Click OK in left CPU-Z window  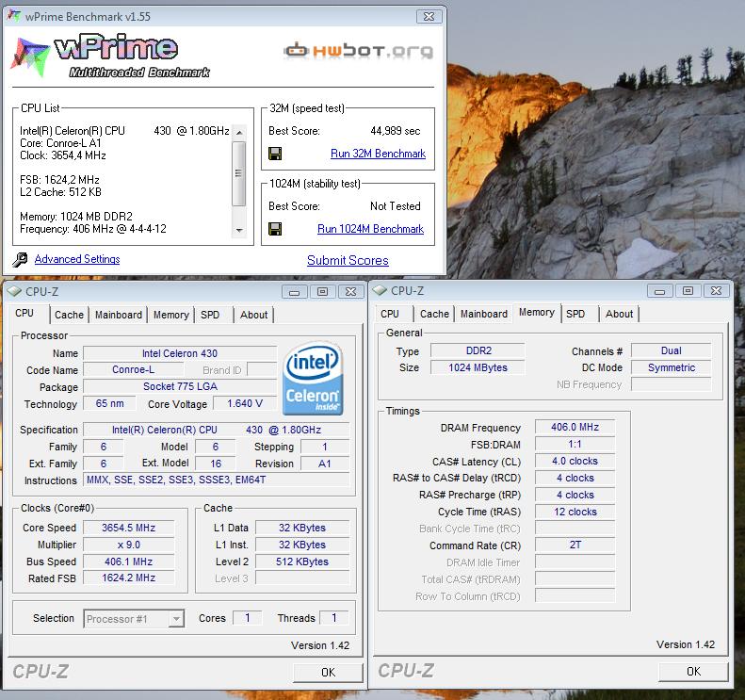[x=328, y=673]
